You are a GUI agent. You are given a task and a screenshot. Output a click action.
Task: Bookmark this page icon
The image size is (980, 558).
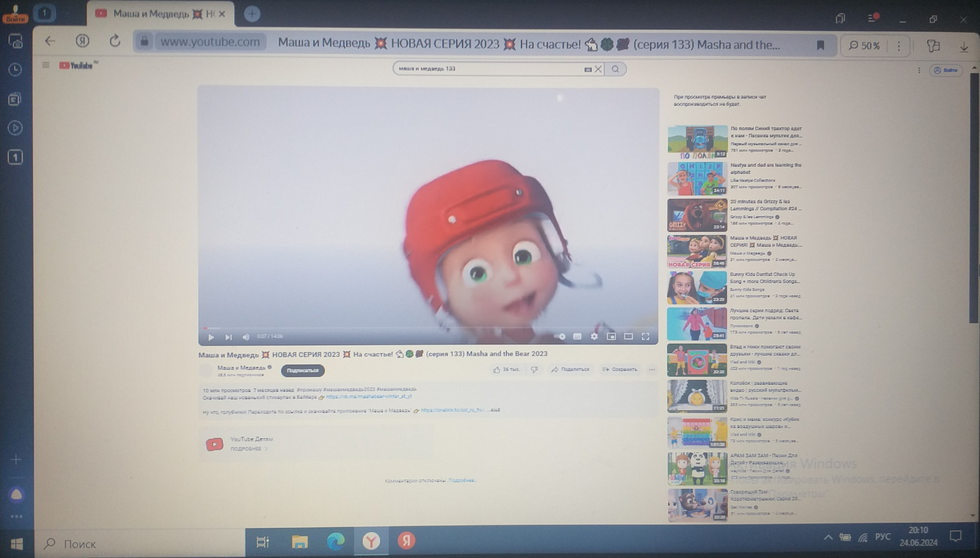click(x=820, y=45)
